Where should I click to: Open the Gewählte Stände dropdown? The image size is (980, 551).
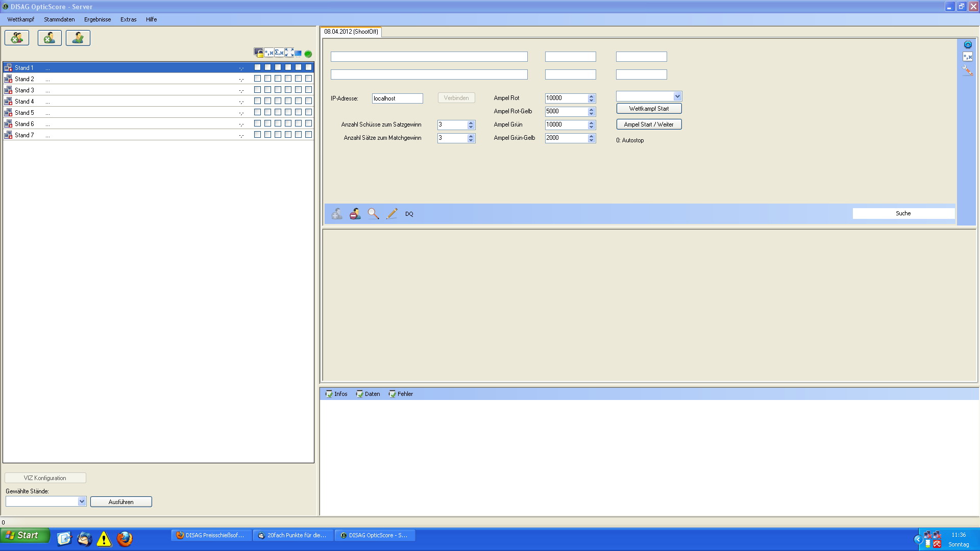tap(82, 502)
